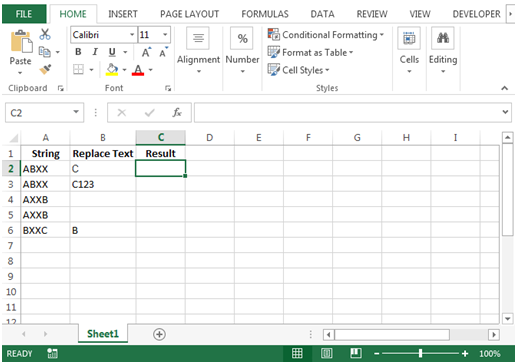Switch to the FORMULAS tab
Viewport: 517px width, 364px height.
click(265, 14)
